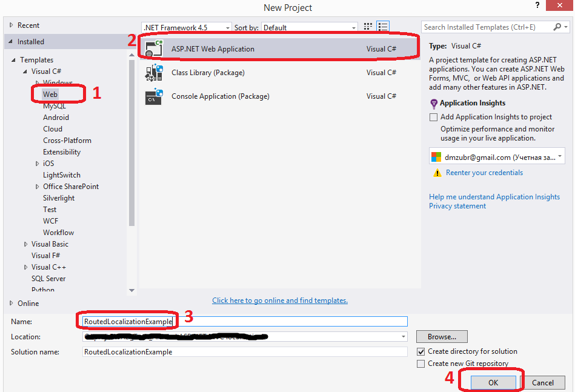The width and height of the screenshot is (575, 392).
Task: Select the Class Library (Package) template row
Action: point(279,73)
